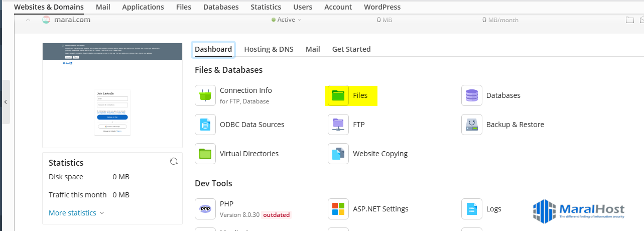Open Virtual Directories icon

pyautogui.click(x=205, y=154)
